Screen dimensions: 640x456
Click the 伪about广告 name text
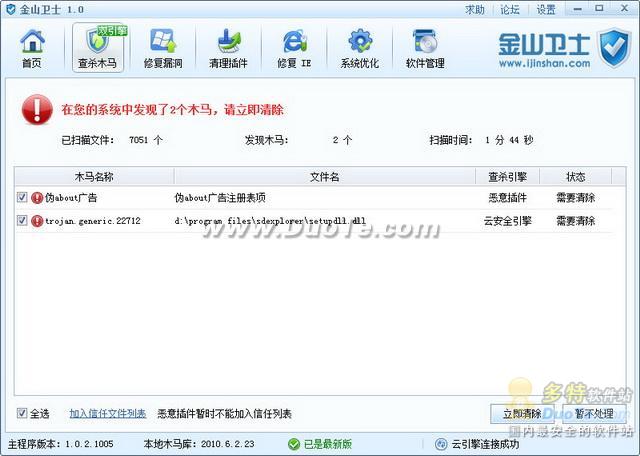point(71,198)
